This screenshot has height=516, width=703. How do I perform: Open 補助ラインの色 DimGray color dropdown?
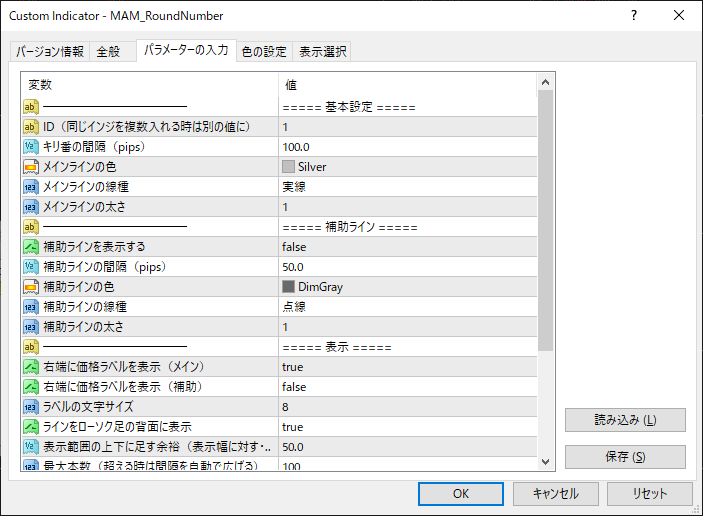408,287
